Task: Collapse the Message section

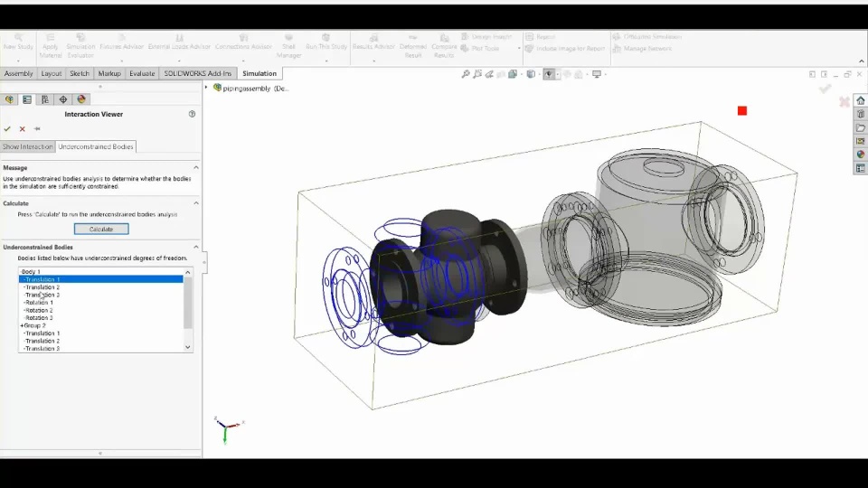Action: [x=196, y=167]
